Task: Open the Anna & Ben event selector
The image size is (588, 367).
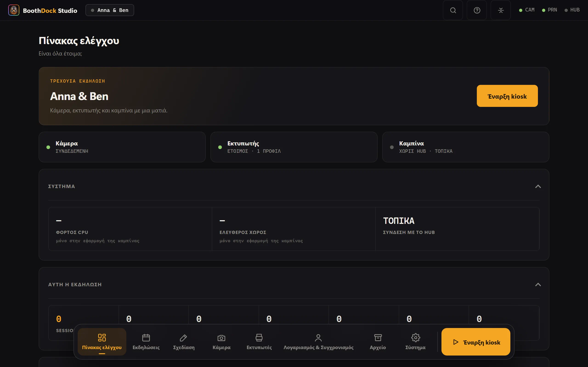Action: [x=110, y=10]
